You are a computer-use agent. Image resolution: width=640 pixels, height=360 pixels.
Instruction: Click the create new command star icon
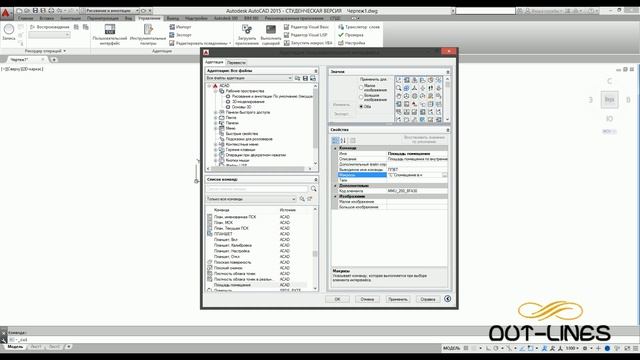click(x=310, y=199)
